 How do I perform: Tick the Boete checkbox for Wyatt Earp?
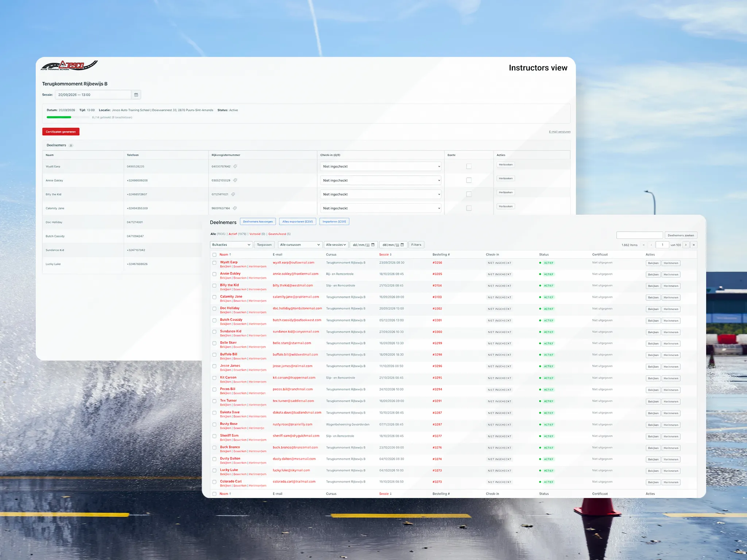point(469,166)
